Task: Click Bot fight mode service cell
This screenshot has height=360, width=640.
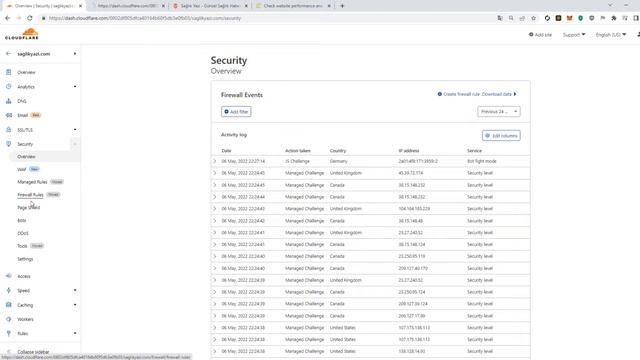Action: (482, 161)
